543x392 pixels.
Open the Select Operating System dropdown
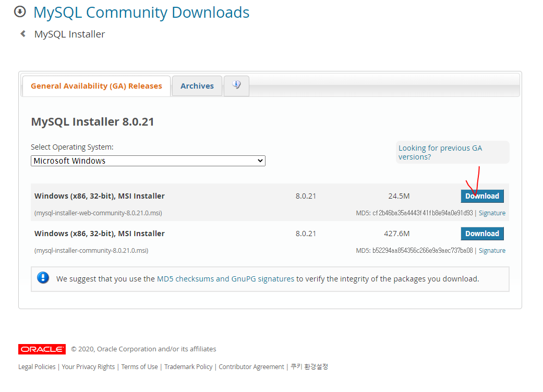pos(148,161)
